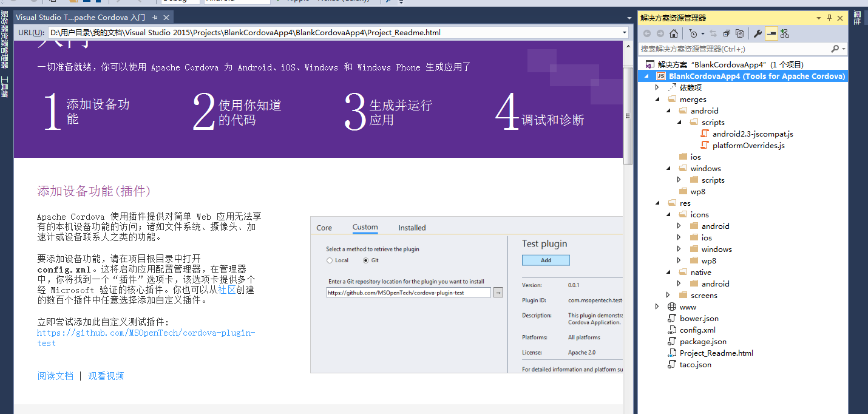The width and height of the screenshot is (868, 414).
Task: Open Properties via the wrench icon
Action: (758, 33)
